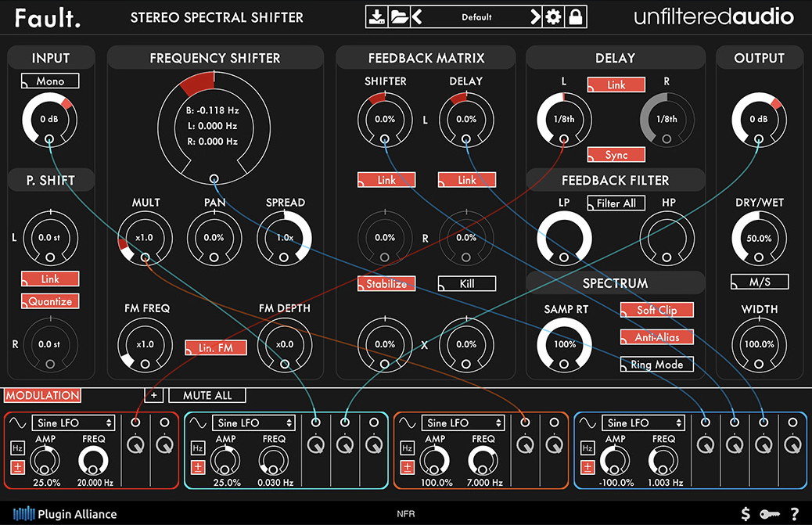
Task: Open the Sine LFO dropdown on first modulator
Action: click(x=74, y=423)
